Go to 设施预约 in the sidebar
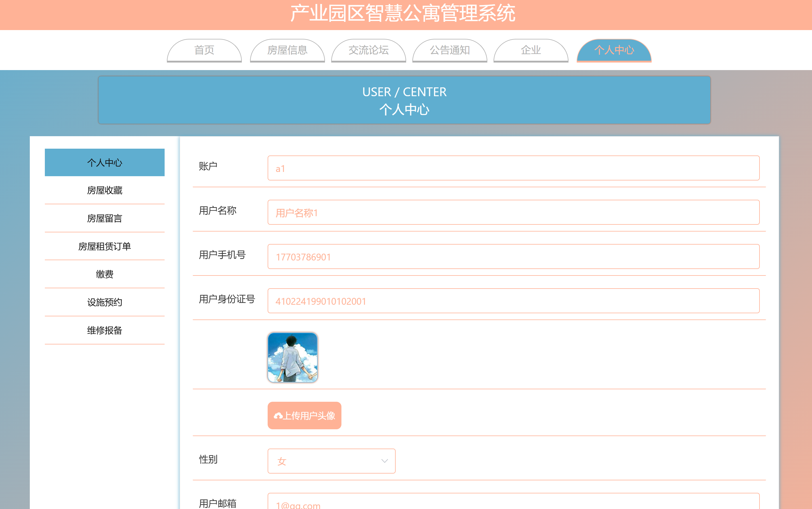The image size is (812, 509). [104, 302]
